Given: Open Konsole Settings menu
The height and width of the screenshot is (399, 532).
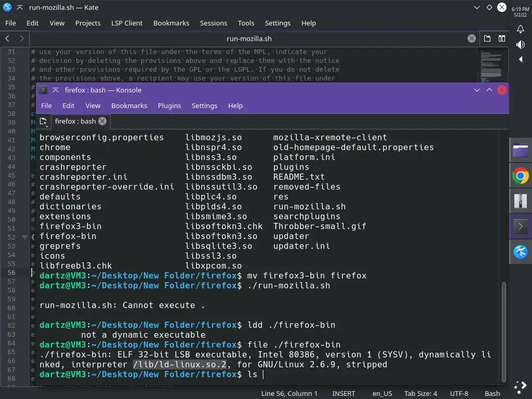Looking at the screenshot, I should pyautogui.click(x=204, y=105).
